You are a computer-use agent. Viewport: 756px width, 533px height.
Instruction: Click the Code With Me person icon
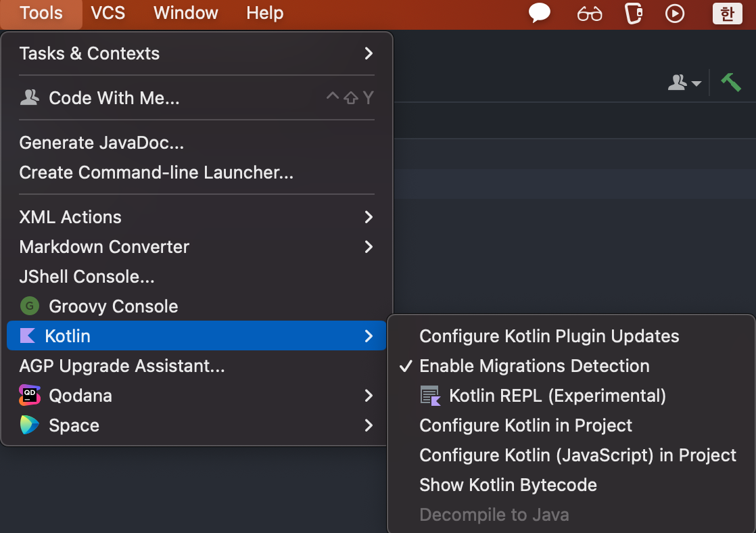(x=29, y=97)
